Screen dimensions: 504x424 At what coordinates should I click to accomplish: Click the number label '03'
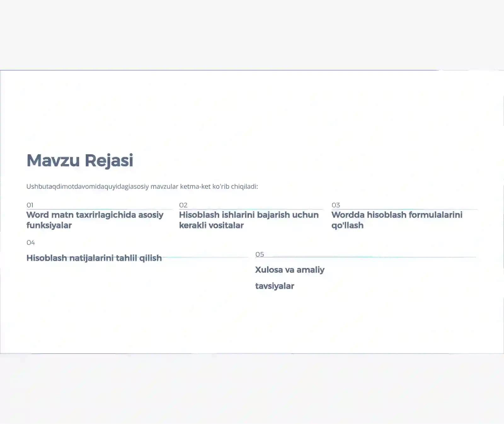tap(336, 205)
